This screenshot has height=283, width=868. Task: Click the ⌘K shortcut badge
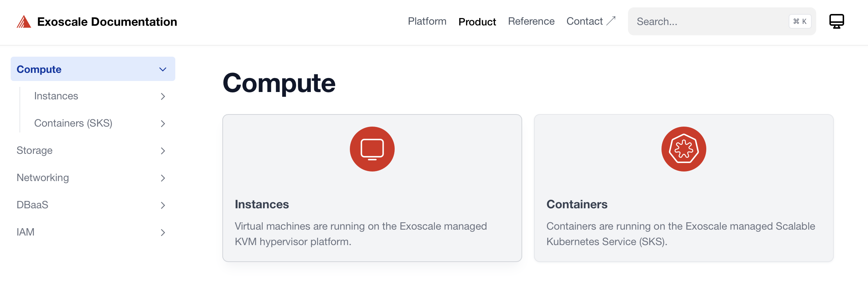(800, 21)
